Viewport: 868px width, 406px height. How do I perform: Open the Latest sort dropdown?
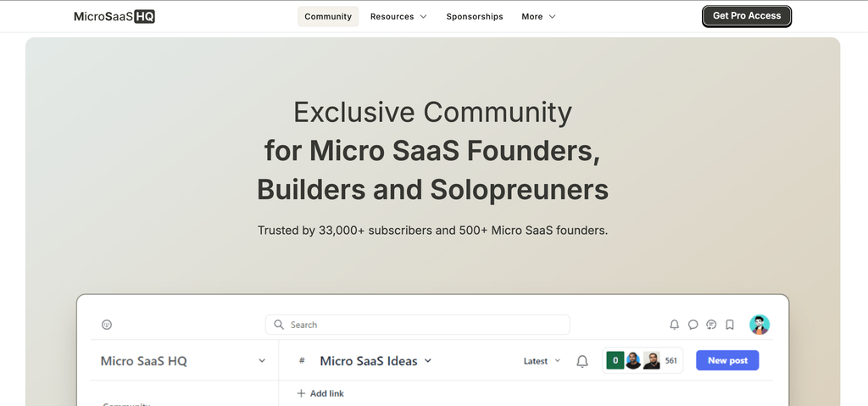click(542, 361)
